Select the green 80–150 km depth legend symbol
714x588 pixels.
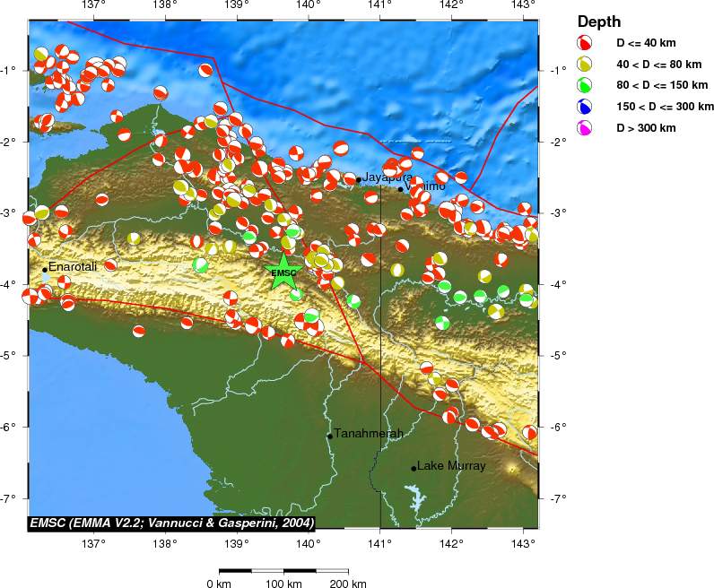tap(584, 86)
